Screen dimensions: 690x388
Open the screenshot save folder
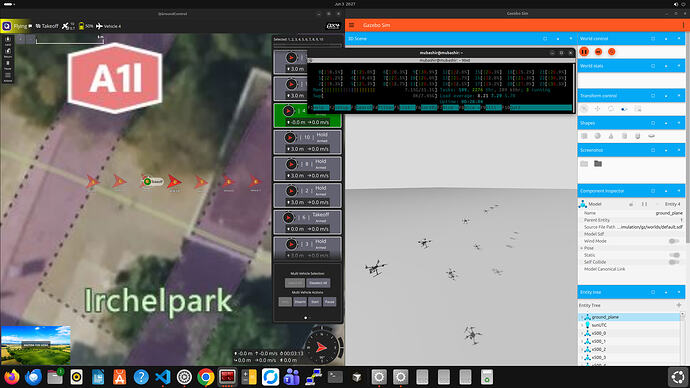(598, 164)
